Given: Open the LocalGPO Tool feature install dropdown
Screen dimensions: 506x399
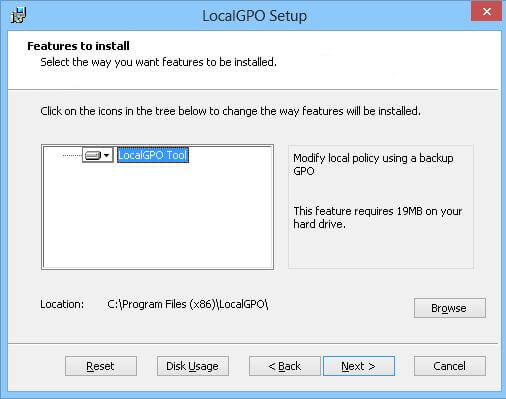Looking at the screenshot, I should tap(97, 155).
